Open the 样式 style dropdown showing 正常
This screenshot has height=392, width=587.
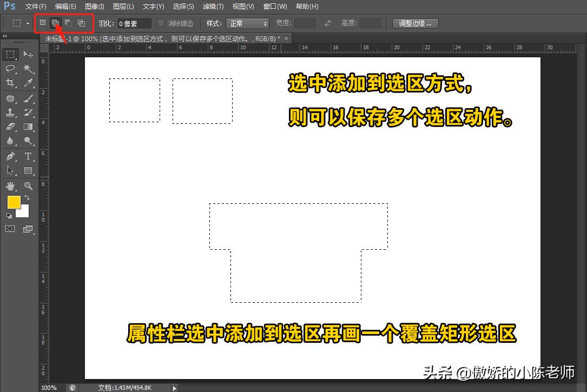247,23
